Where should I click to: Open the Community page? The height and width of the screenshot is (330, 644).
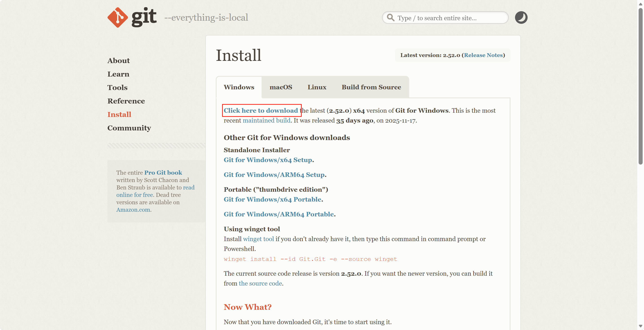point(129,128)
